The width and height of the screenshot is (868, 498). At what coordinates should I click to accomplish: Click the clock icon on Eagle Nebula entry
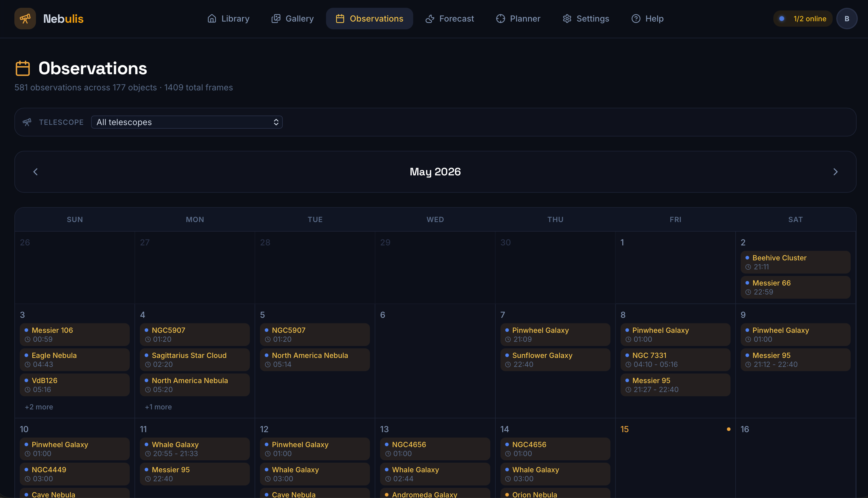click(27, 365)
